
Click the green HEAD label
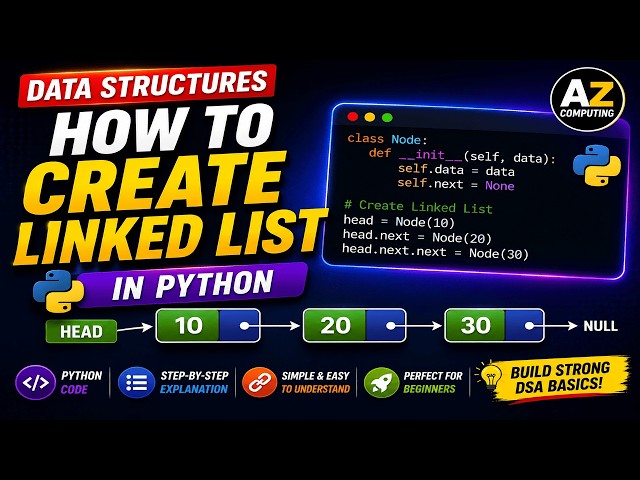pyautogui.click(x=81, y=331)
